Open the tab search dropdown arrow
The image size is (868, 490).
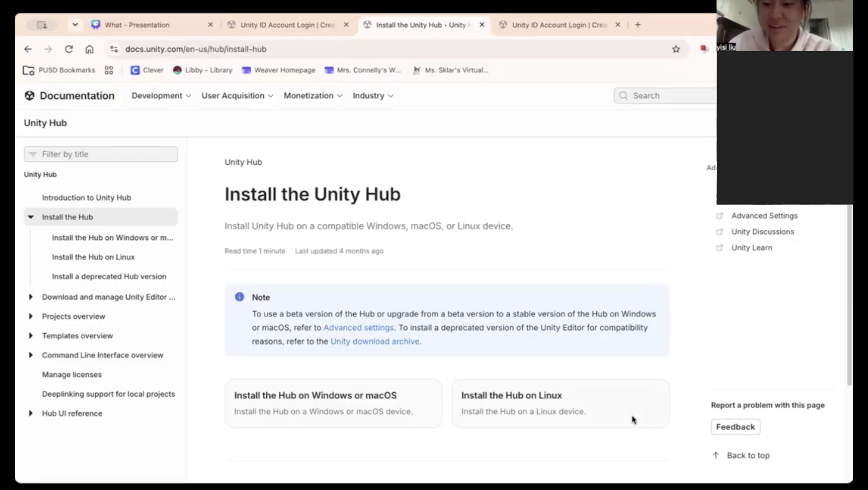click(75, 25)
